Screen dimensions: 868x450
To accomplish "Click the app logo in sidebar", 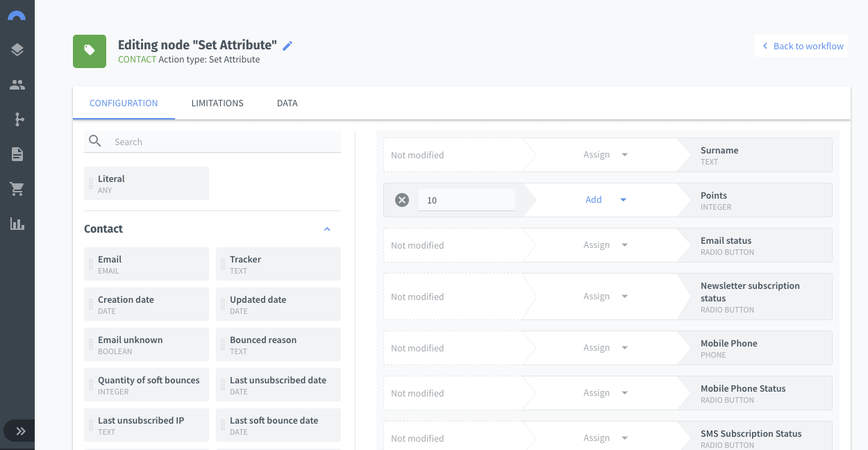I will (17, 15).
